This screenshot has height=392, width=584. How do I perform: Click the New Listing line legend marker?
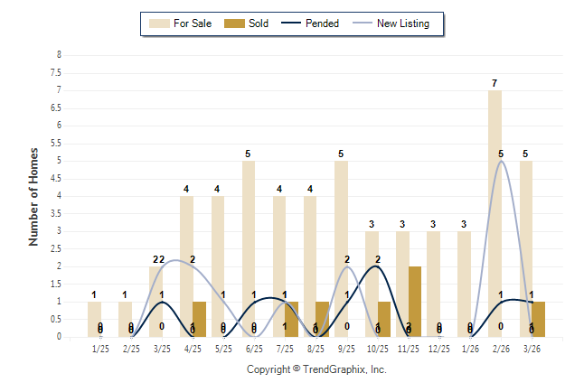click(365, 23)
